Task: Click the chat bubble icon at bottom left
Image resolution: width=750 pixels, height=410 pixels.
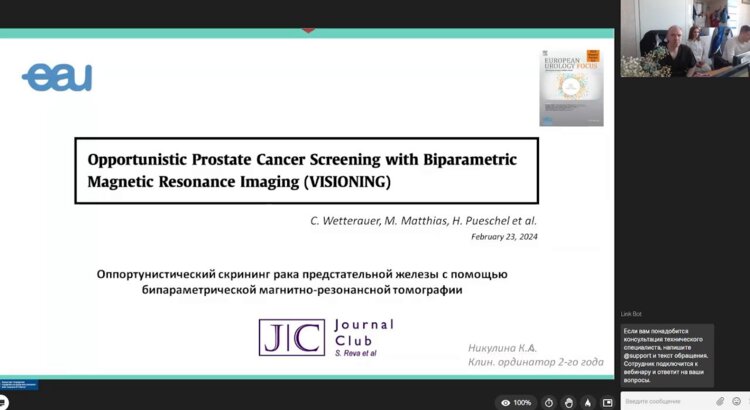Action: click(x=4, y=402)
